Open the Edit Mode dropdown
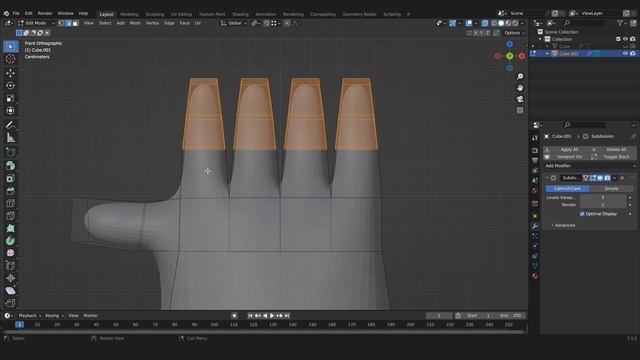The height and width of the screenshot is (360, 640). click(36, 23)
